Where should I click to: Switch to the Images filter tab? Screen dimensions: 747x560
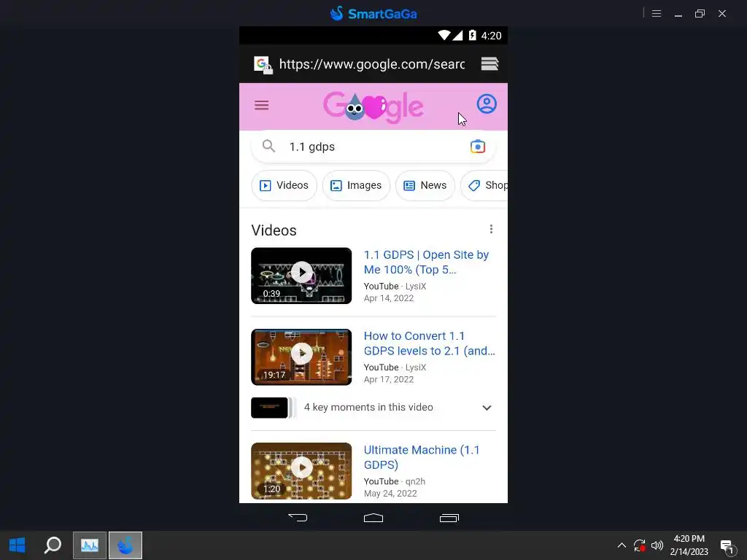[356, 185]
